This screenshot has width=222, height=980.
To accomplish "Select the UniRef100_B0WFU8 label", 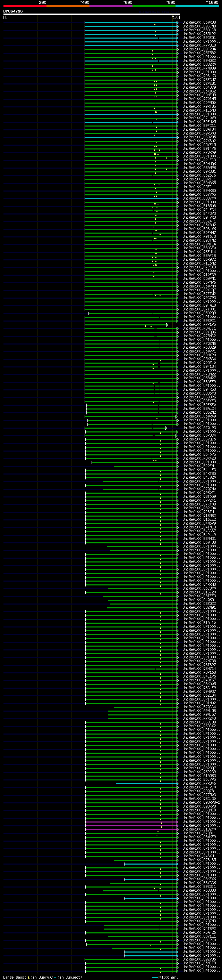I will point(199,543).
